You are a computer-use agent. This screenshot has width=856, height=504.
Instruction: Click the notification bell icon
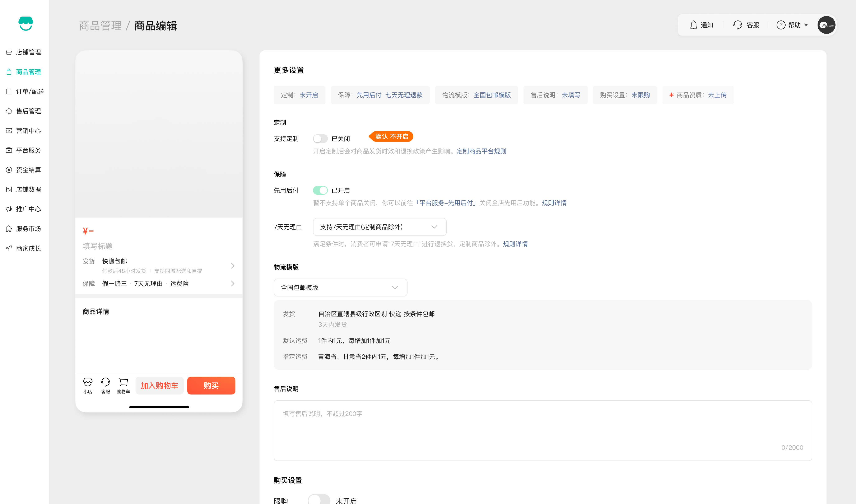click(693, 25)
